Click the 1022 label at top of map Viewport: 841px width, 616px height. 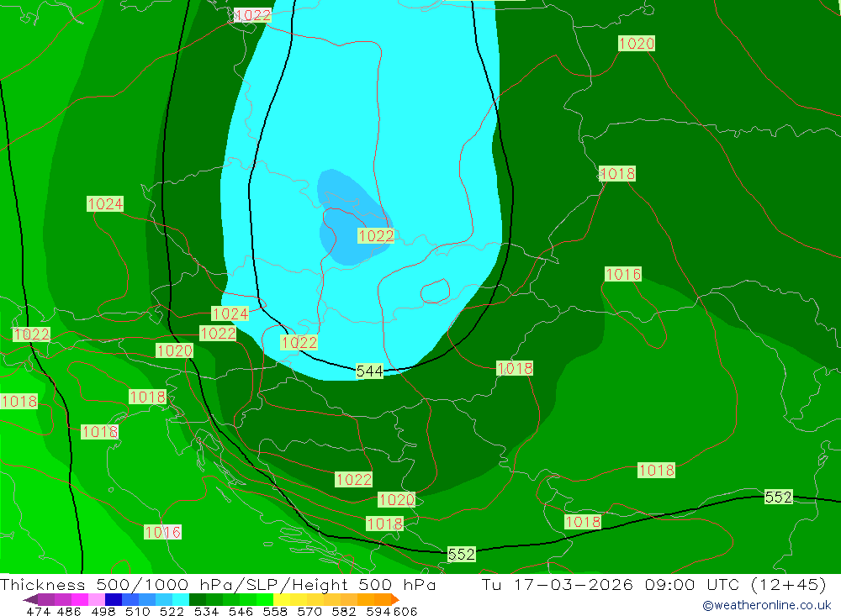(x=252, y=15)
